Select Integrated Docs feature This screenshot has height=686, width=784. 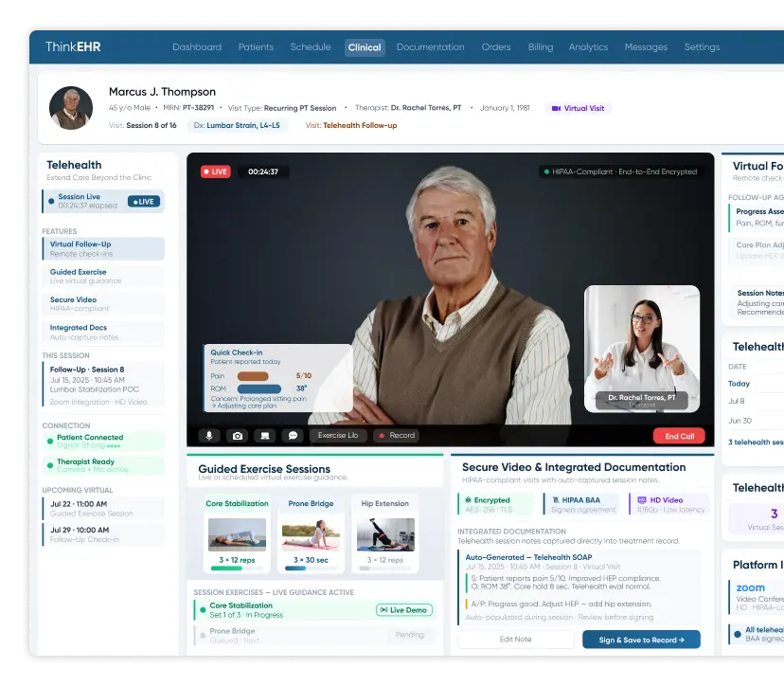(103, 332)
